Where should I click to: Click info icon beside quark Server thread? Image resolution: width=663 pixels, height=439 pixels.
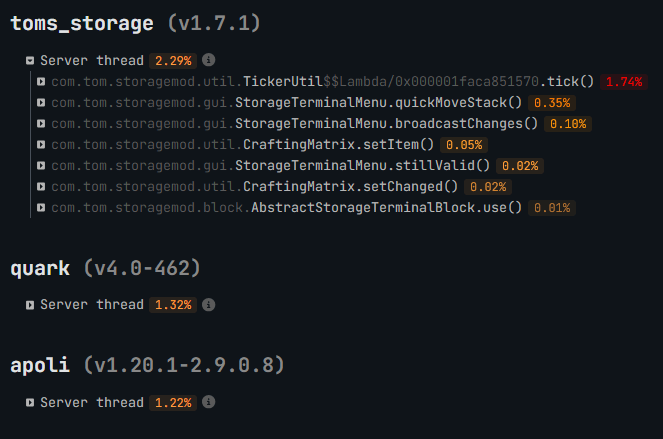pyautogui.click(x=208, y=304)
